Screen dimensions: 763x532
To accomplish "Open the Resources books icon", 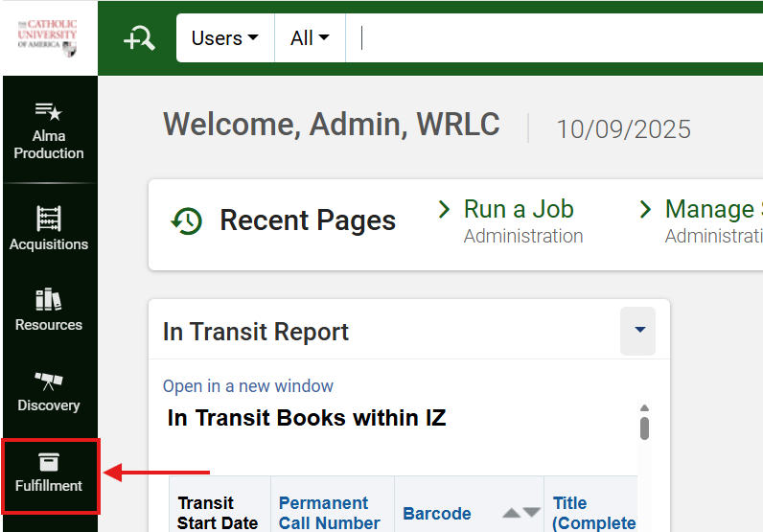I will coord(48,299).
